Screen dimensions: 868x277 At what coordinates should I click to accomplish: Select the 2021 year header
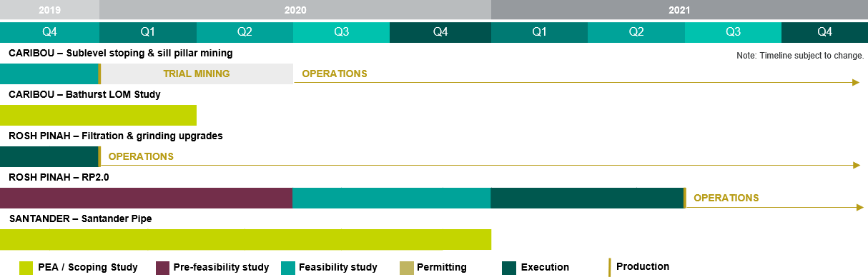coord(679,10)
